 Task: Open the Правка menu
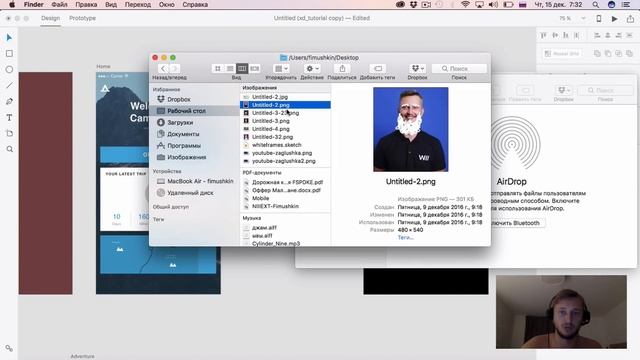(86, 5)
